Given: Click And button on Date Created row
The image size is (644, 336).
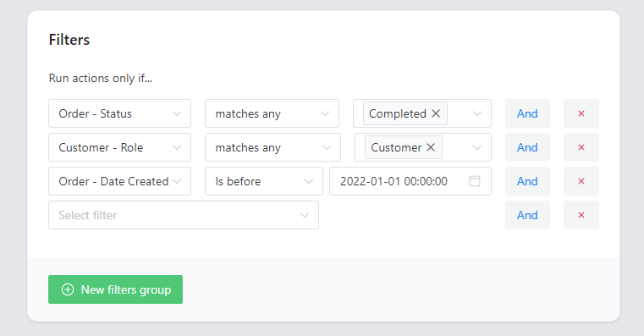Looking at the screenshot, I should [x=527, y=181].
